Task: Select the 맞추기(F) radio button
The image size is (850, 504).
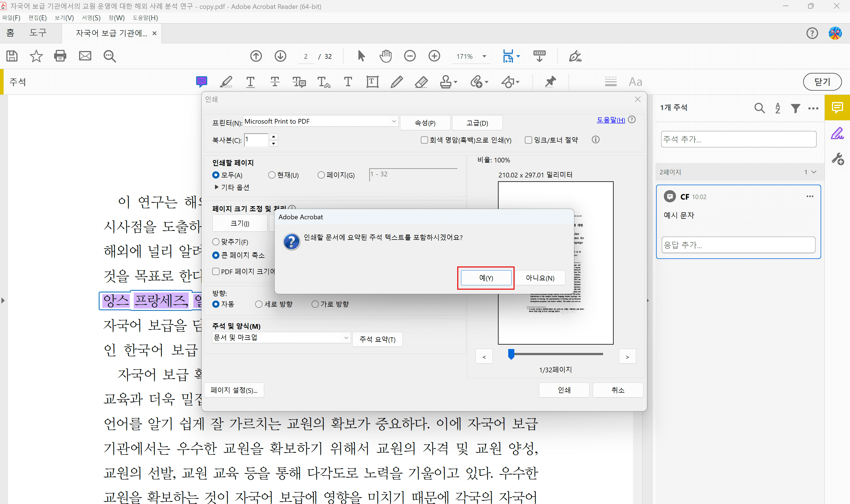Action: pos(216,242)
